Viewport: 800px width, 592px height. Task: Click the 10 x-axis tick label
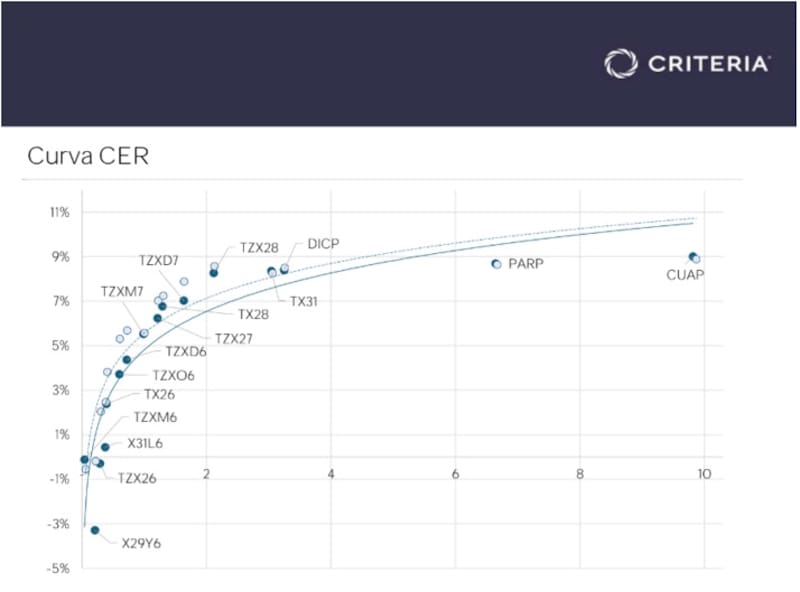(x=704, y=473)
